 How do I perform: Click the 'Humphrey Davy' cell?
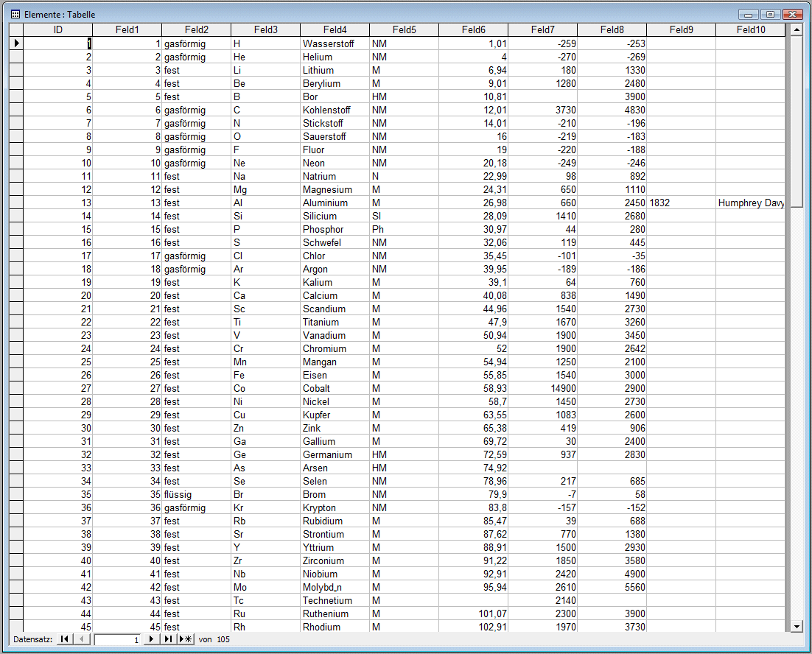tap(751, 203)
